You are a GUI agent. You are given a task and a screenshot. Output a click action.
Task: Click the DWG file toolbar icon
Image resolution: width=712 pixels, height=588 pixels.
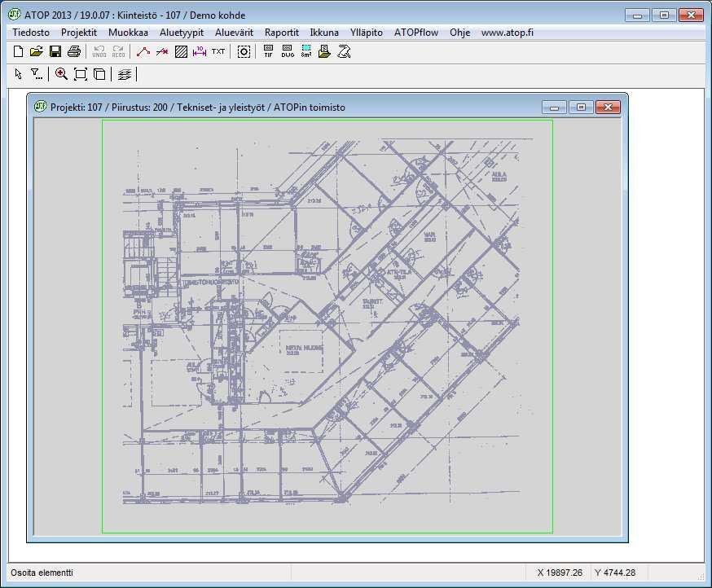[288, 52]
